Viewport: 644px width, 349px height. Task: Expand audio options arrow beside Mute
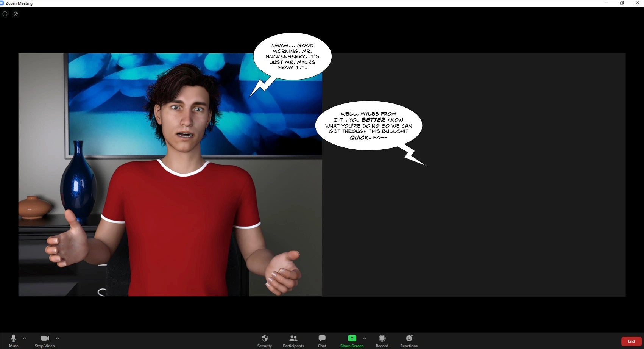[25, 338]
